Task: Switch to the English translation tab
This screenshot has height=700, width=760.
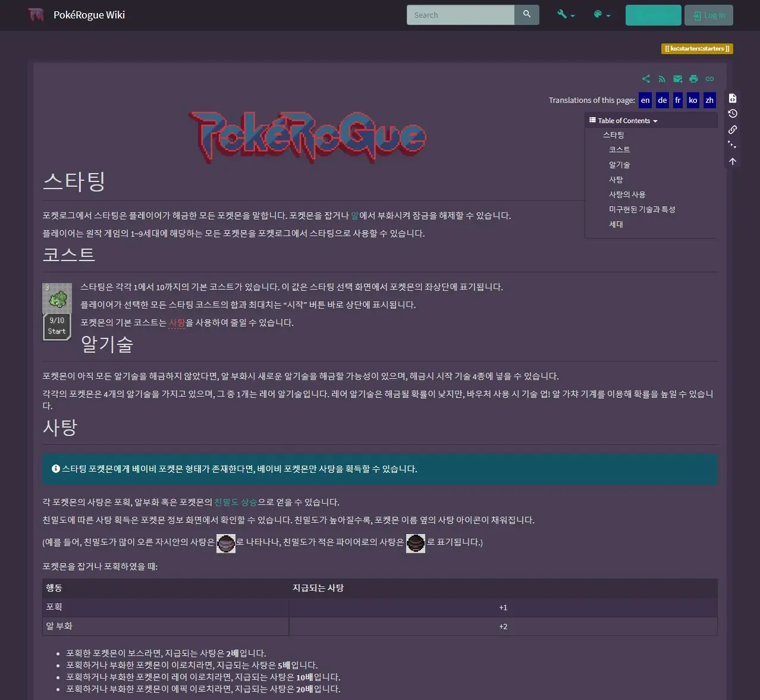Action: (645, 100)
